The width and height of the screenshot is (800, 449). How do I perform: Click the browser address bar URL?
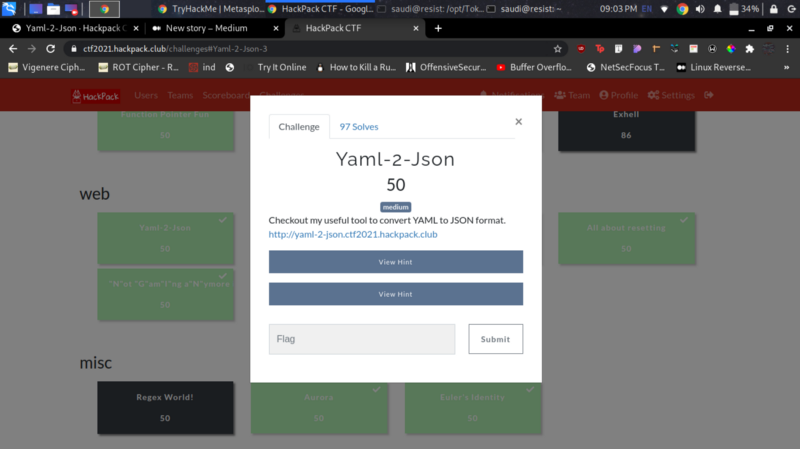click(175, 49)
